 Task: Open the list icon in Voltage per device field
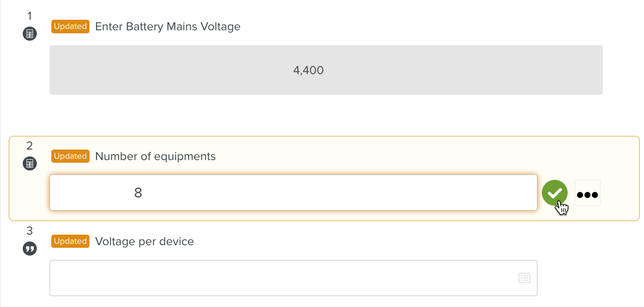(525, 278)
